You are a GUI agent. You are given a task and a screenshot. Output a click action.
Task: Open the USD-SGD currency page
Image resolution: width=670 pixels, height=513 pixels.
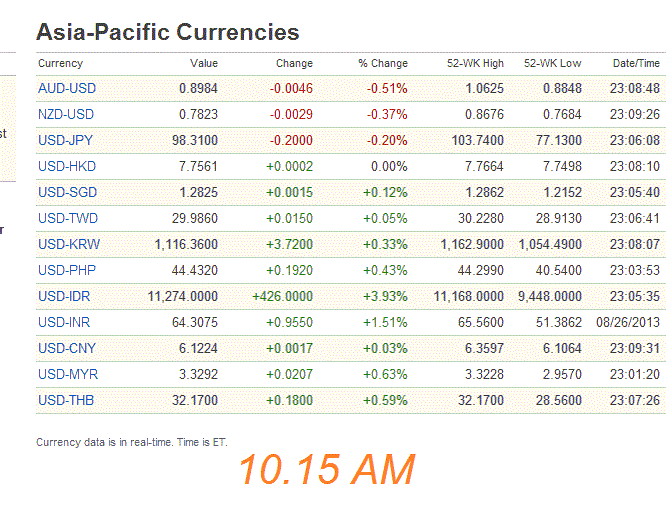pos(67,192)
